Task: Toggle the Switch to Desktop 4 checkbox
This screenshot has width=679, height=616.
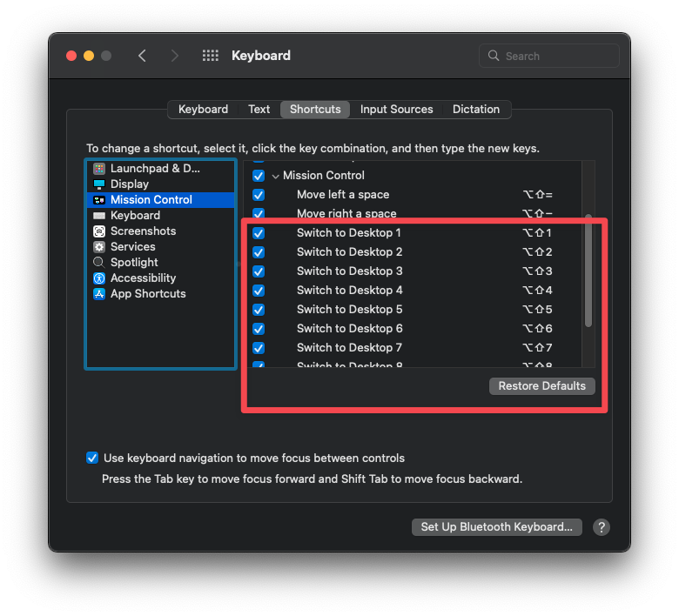Action: pos(259,291)
